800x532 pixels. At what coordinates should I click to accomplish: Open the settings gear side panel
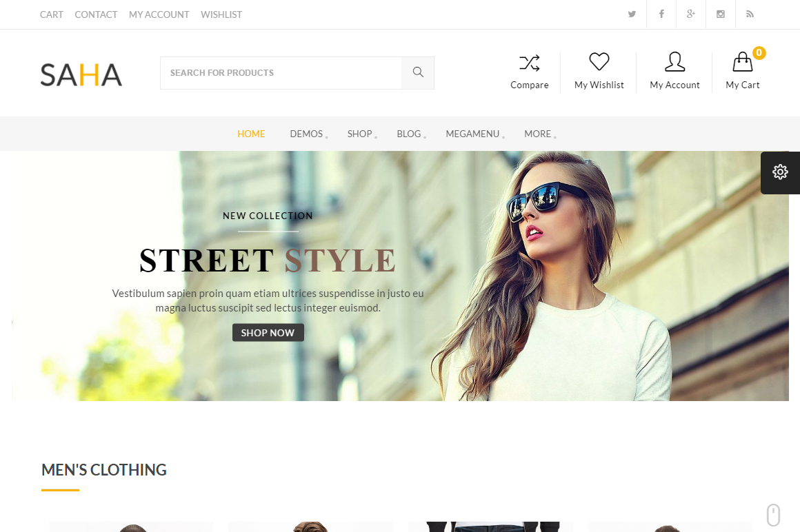coord(780,172)
